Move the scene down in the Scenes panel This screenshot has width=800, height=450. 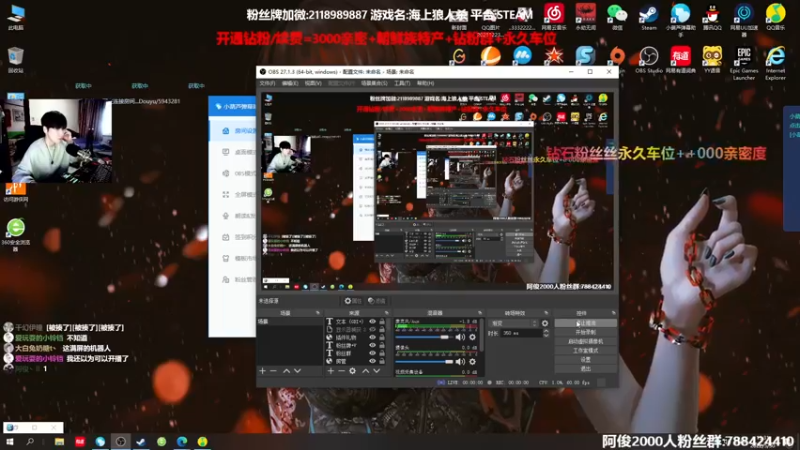pos(297,371)
